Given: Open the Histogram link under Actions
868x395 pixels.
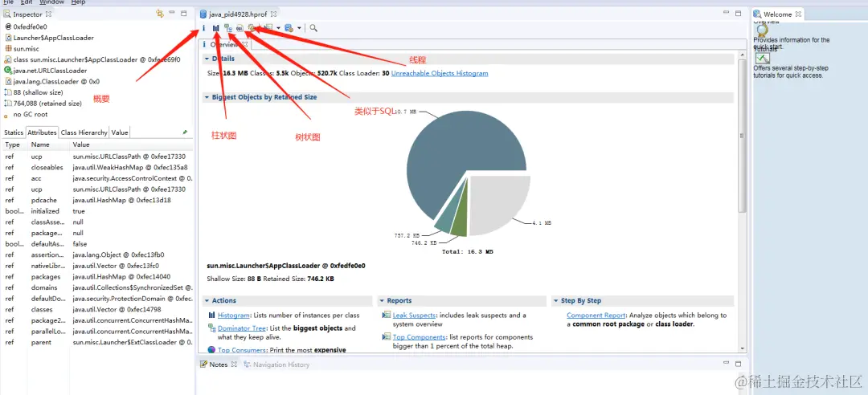Looking at the screenshot, I should (233, 316).
